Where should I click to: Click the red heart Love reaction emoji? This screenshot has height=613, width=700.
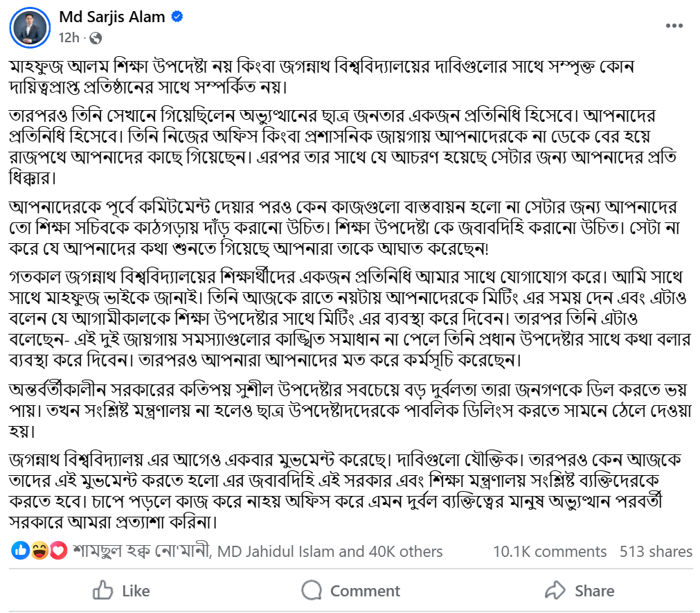tap(58, 551)
